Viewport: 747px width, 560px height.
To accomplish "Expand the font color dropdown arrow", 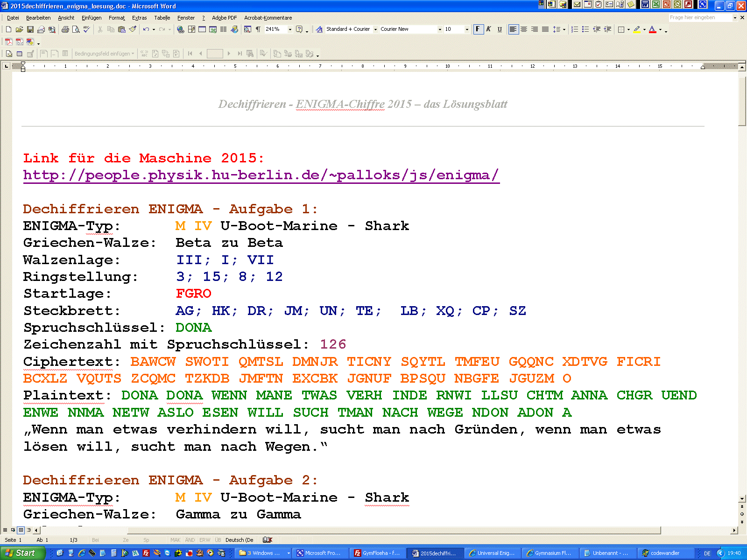I will 660,29.
